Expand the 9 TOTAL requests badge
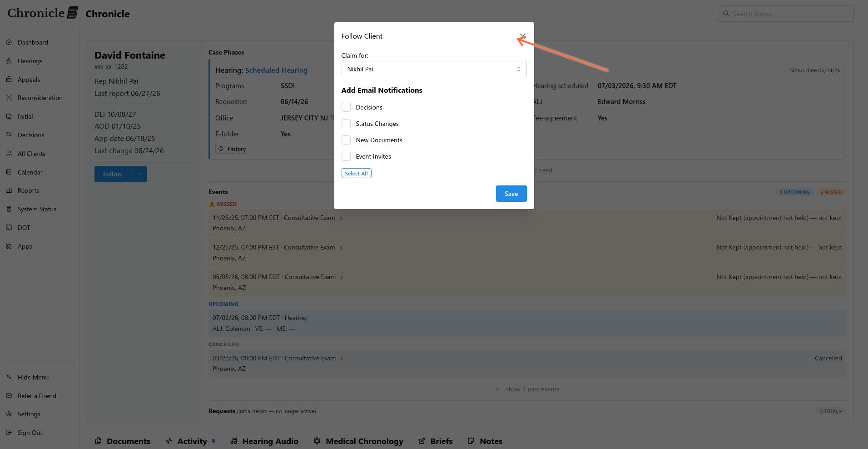The width and height of the screenshot is (868, 449). pyautogui.click(x=831, y=411)
